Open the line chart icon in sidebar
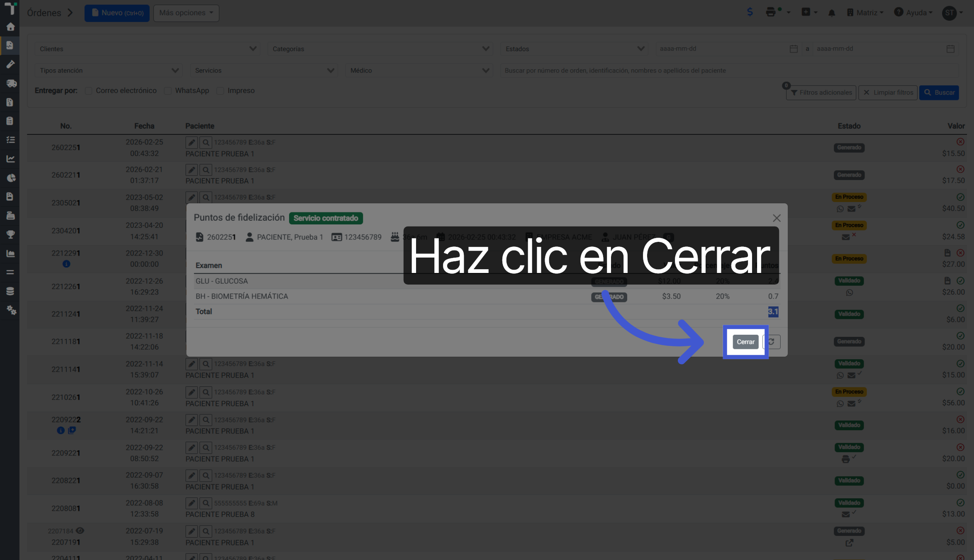Image resolution: width=974 pixels, height=560 pixels. pyautogui.click(x=10, y=159)
